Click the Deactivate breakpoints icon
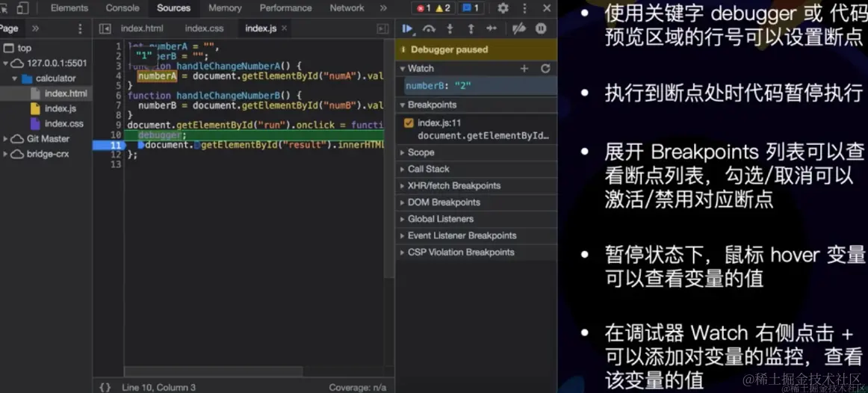Image resolution: width=868 pixels, height=393 pixels. [x=518, y=29]
